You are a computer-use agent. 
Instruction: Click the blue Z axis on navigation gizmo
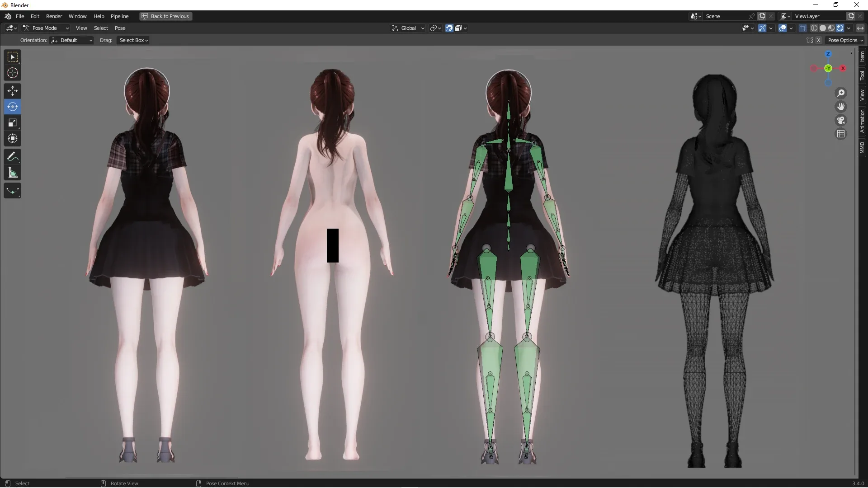pos(828,54)
